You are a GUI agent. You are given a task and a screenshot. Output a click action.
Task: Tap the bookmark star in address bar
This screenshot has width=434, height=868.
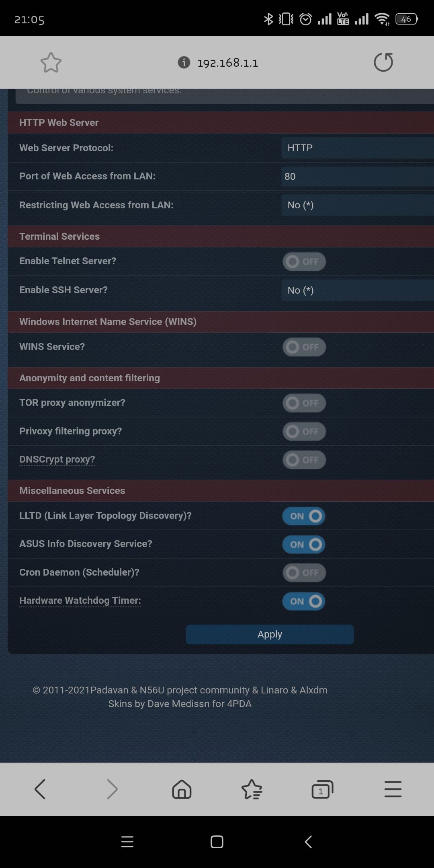pos(51,62)
